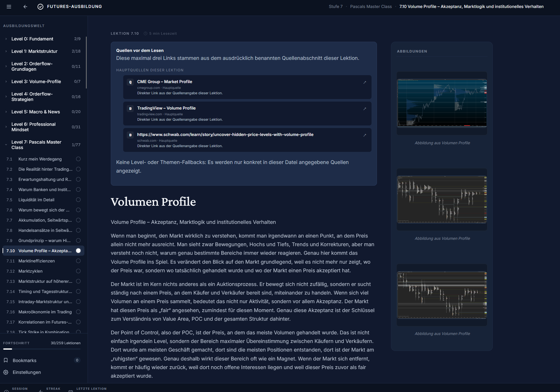The width and height of the screenshot is (560, 392).
Task: Select lesson 7.9 Grundprinzip
Action: coord(43,240)
